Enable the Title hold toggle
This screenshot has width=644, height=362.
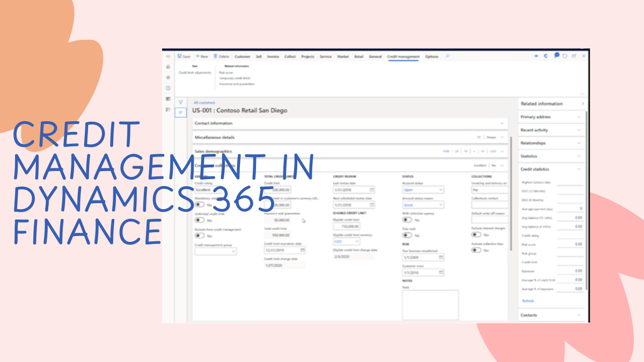[x=407, y=235]
